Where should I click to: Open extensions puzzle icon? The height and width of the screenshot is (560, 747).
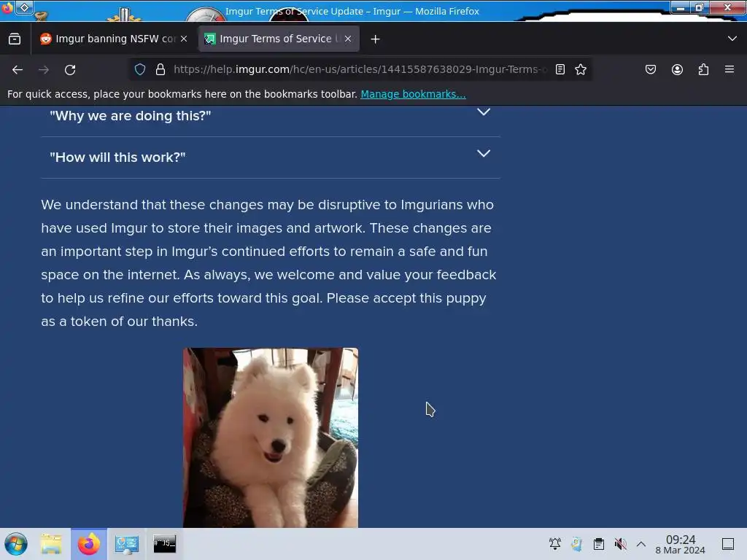(x=703, y=69)
